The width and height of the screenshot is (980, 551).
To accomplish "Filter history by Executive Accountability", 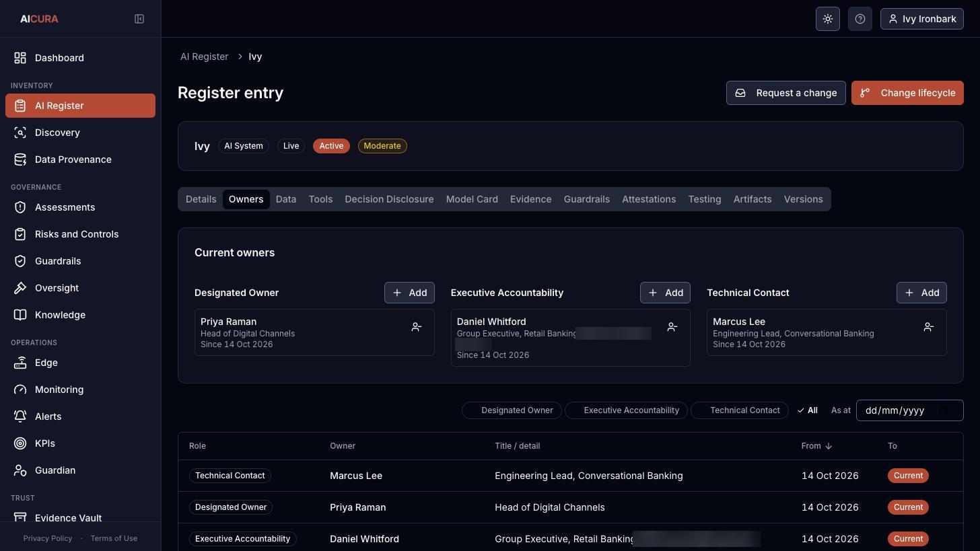I will pos(627,410).
